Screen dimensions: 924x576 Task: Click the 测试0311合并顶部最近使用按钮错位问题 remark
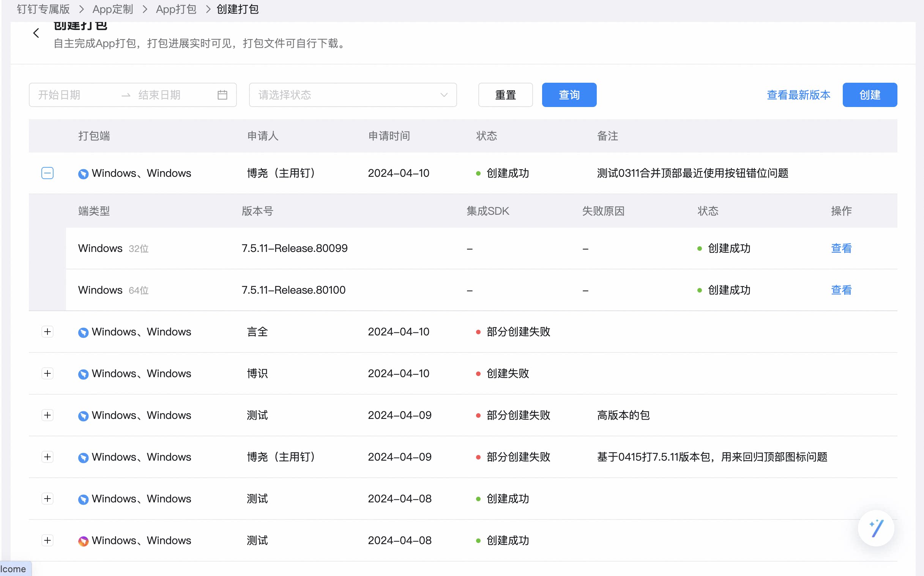pyautogui.click(x=692, y=173)
